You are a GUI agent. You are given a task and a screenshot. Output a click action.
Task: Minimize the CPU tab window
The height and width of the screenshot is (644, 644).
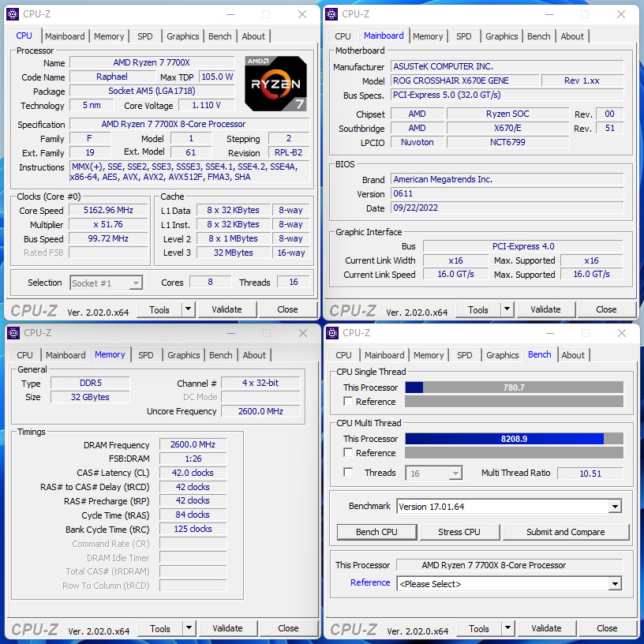230,14
